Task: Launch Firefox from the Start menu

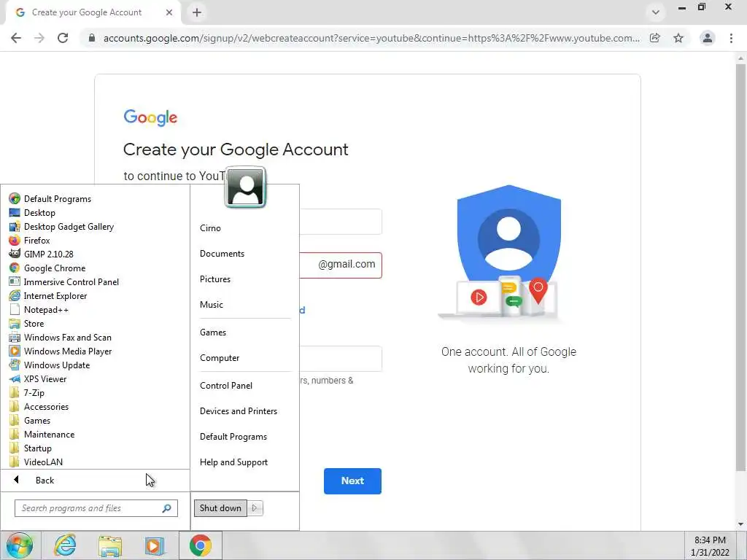Action: coord(29,240)
